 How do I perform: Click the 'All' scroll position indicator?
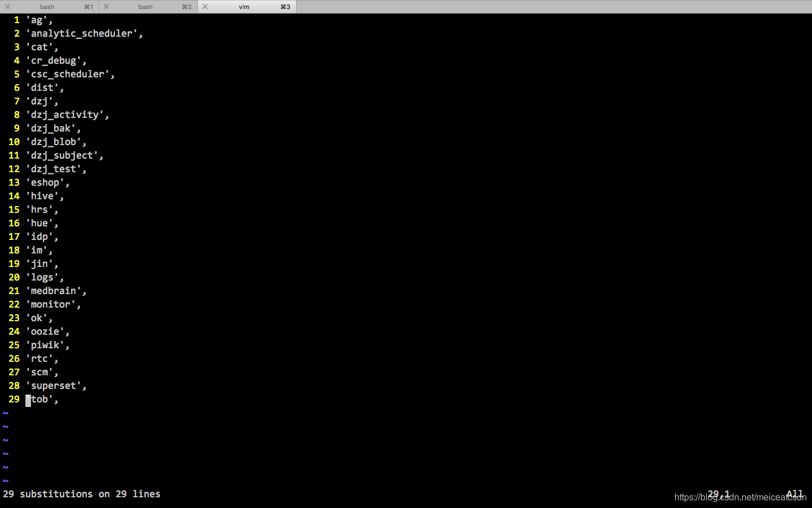pyautogui.click(x=795, y=494)
